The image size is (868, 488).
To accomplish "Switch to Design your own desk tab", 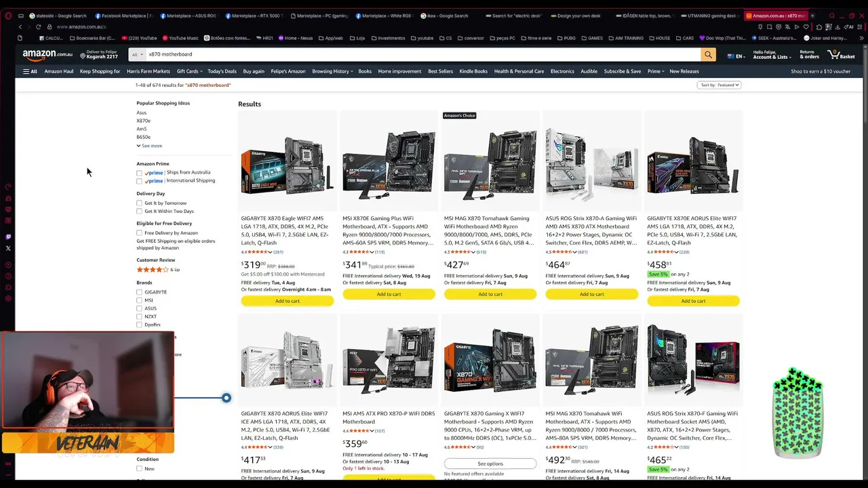I will coord(577,16).
